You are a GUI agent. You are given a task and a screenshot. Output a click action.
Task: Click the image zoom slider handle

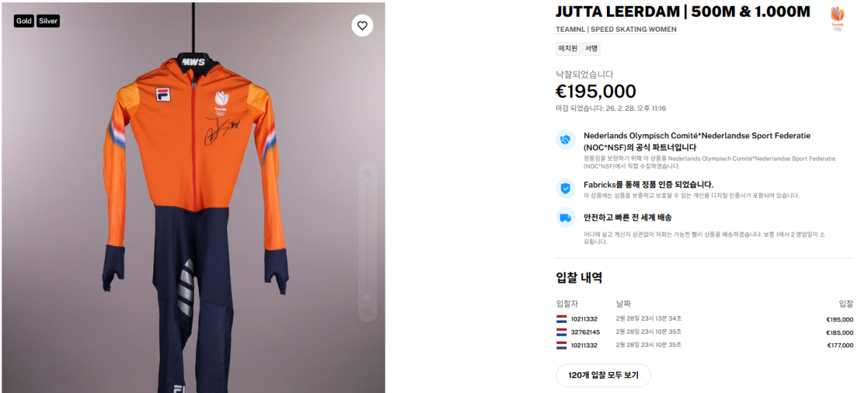(x=367, y=297)
